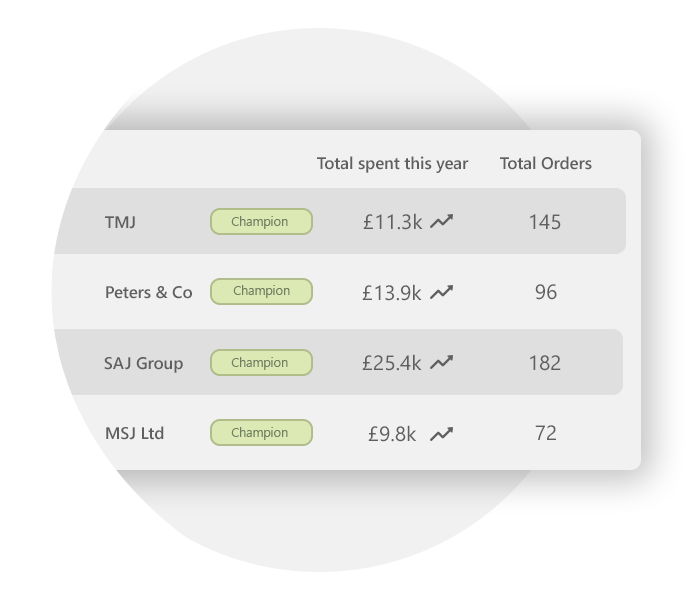Viewport: 700px width, 600px height.
Task: Click the trend icon in SAJ Group row
Action: click(442, 362)
